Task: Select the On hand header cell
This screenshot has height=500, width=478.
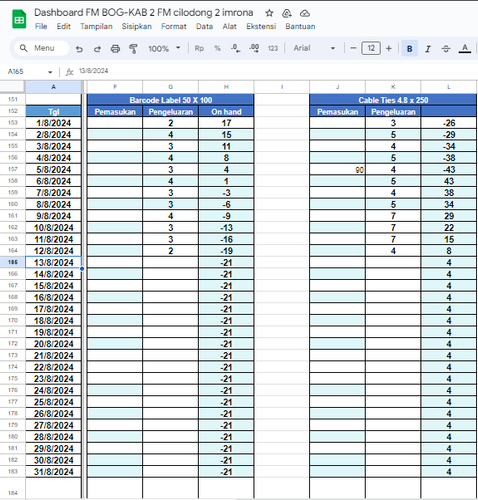Action: (x=226, y=112)
